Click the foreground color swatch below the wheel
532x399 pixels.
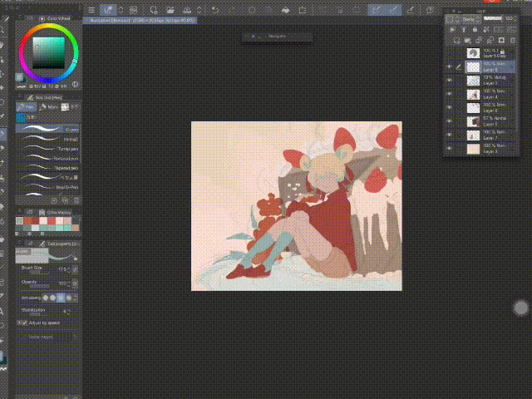(x=20, y=77)
